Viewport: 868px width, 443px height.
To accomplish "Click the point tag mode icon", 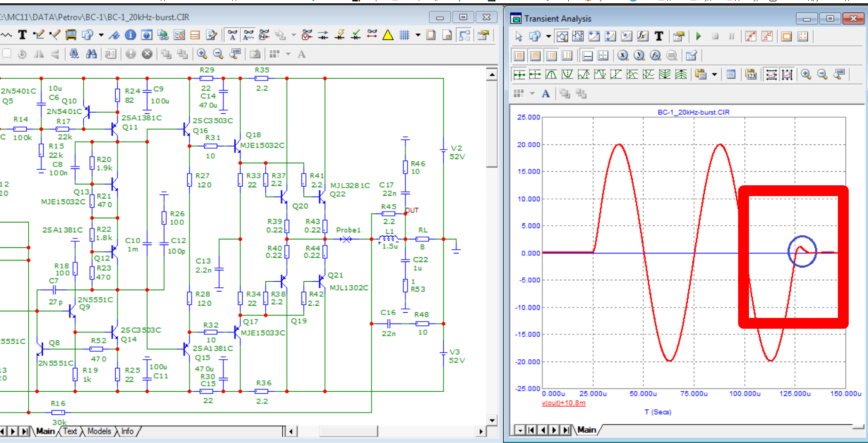I will click(x=626, y=36).
